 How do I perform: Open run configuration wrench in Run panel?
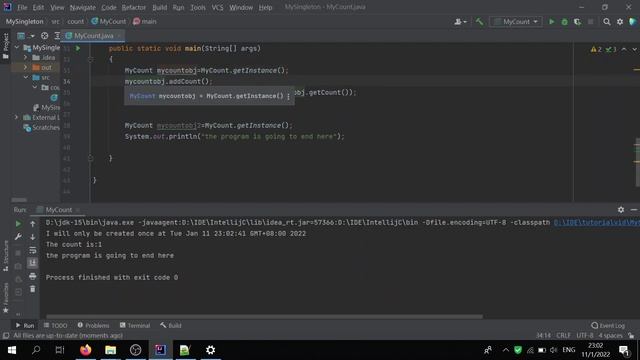[x=18, y=237]
